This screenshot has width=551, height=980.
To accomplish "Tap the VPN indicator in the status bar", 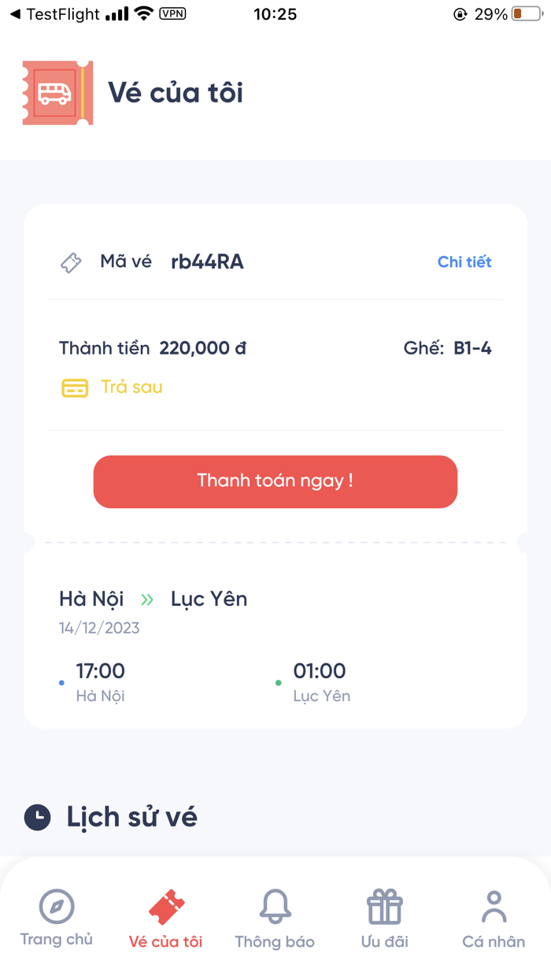I will 172,13.
